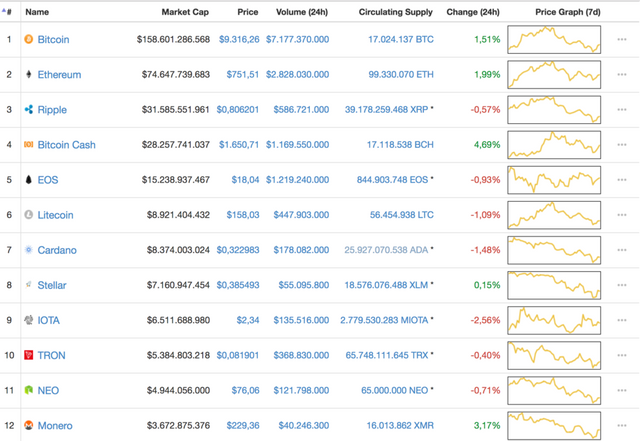Image resolution: width=640 pixels, height=441 pixels.
Task: Click the Cardano logo icon
Action: point(29,249)
